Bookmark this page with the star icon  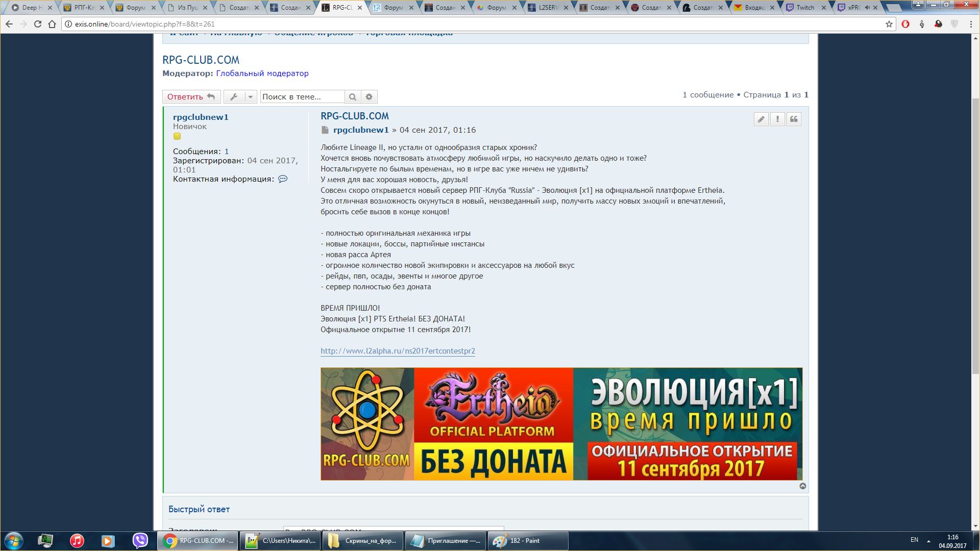coord(889,24)
